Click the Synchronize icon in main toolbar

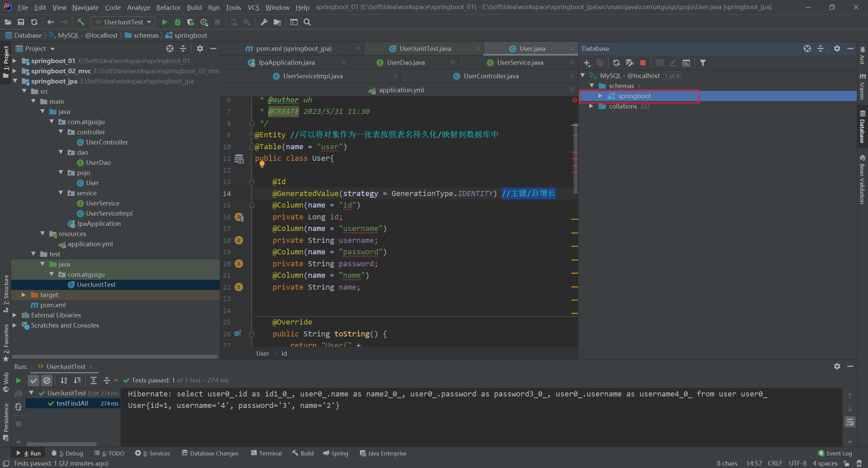coord(34,22)
